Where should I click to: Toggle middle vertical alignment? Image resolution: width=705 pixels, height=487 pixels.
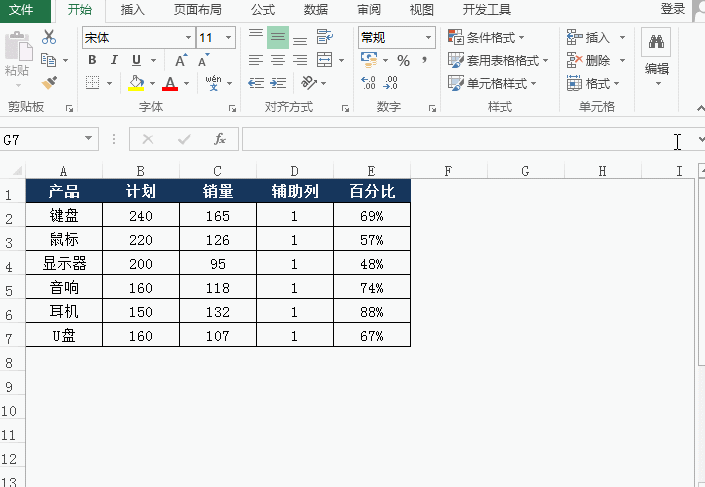[x=278, y=37]
